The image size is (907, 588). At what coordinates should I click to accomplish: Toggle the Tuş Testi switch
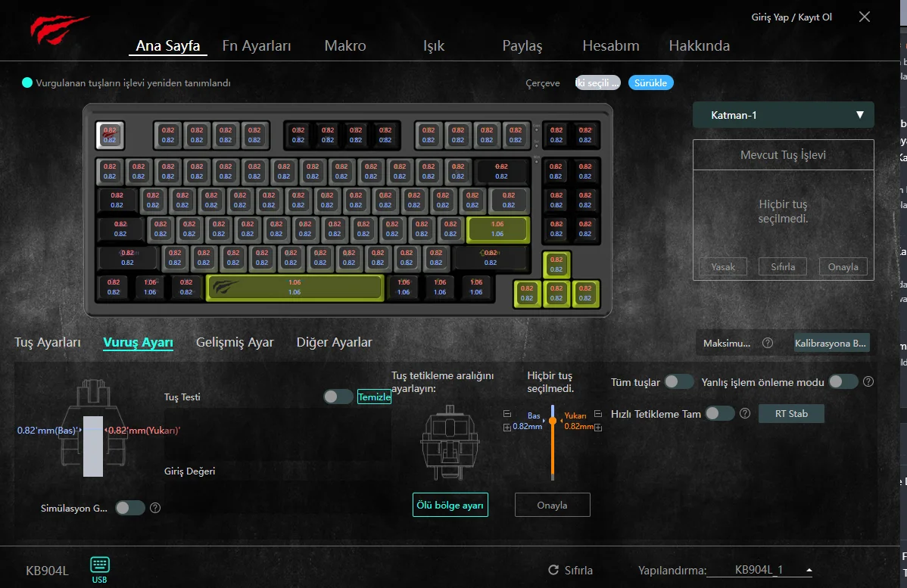tap(338, 397)
